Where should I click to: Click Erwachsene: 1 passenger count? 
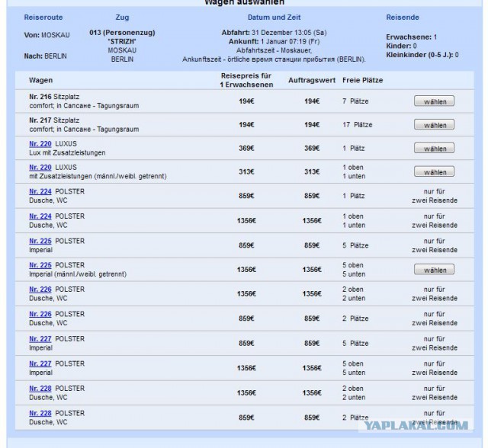pyautogui.click(x=412, y=37)
